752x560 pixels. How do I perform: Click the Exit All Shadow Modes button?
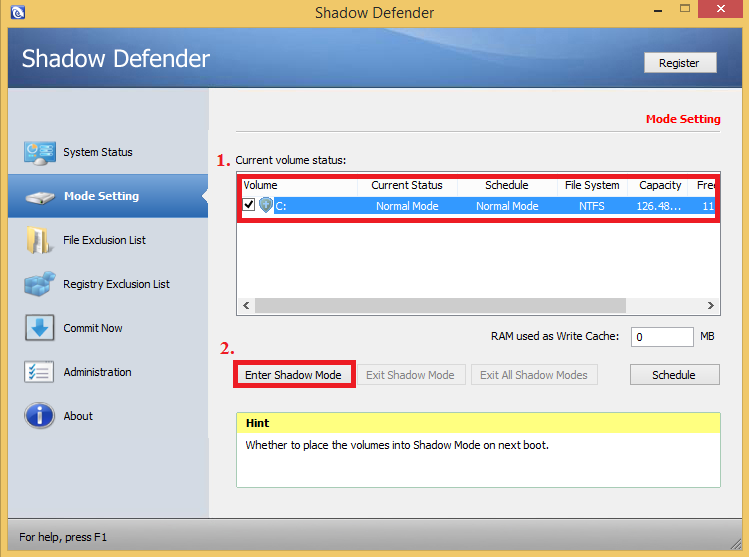[534, 375]
